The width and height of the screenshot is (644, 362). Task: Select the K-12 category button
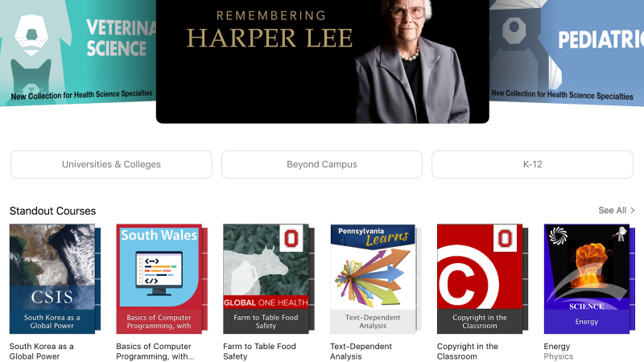pyautogui.click(x=532, y=165)
